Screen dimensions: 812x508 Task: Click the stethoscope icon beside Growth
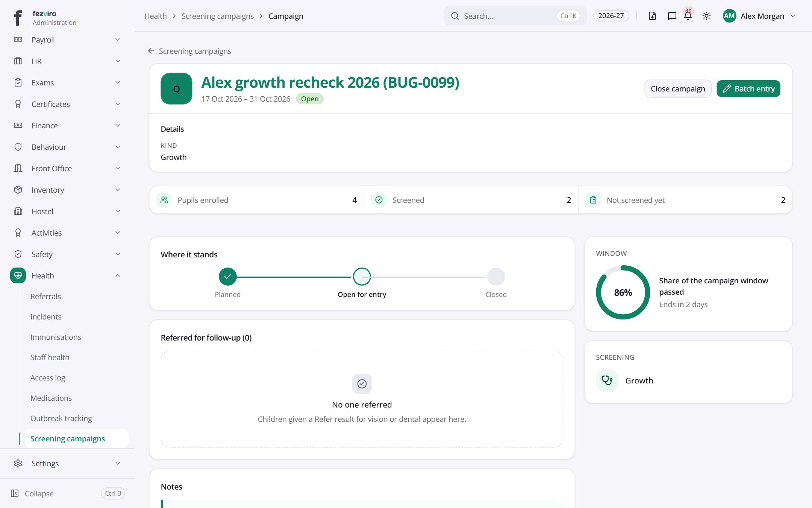click(607, 380)
